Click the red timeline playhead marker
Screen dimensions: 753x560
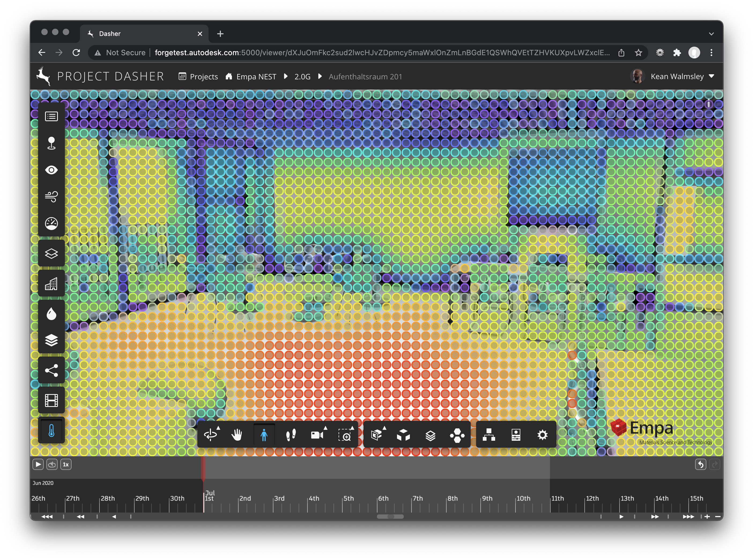(x=203, y=469)
